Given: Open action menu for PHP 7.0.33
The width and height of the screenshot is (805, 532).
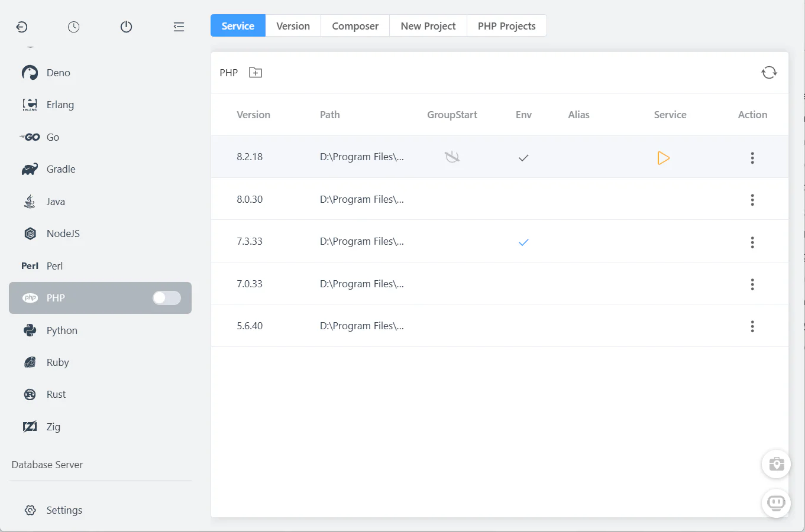Looking at the screenshot, I should [x=752, y=284].
